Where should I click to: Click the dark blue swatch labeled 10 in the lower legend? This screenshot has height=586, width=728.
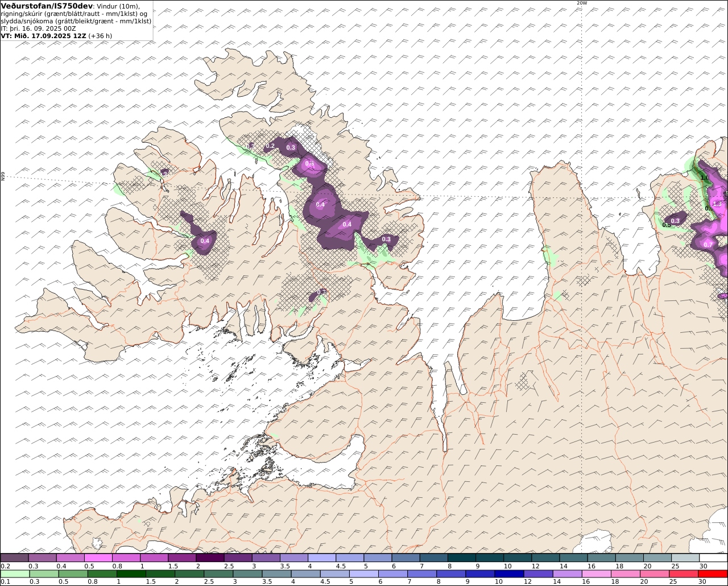pos(508,574)
